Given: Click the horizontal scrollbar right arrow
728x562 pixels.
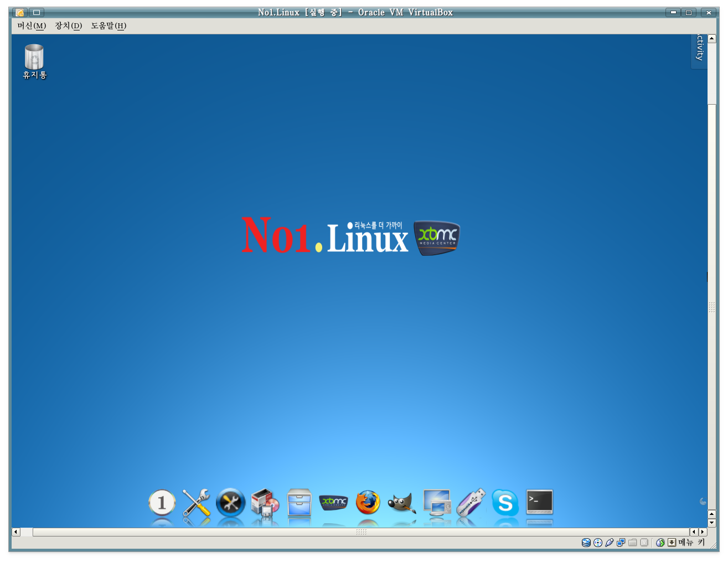Looking at the screenshot, I should click(x=703, y=532).
